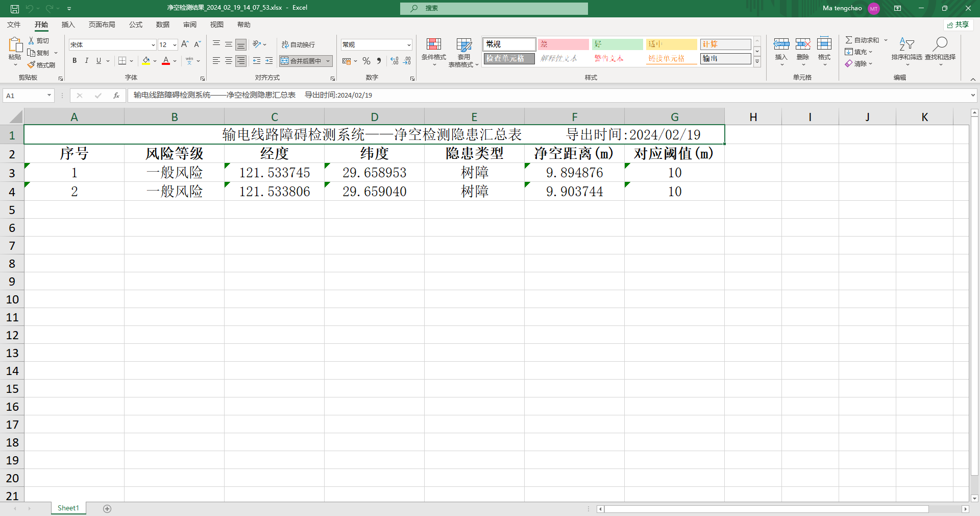
Task: Add a new sheet with plus icon
Action: point(107,508)
